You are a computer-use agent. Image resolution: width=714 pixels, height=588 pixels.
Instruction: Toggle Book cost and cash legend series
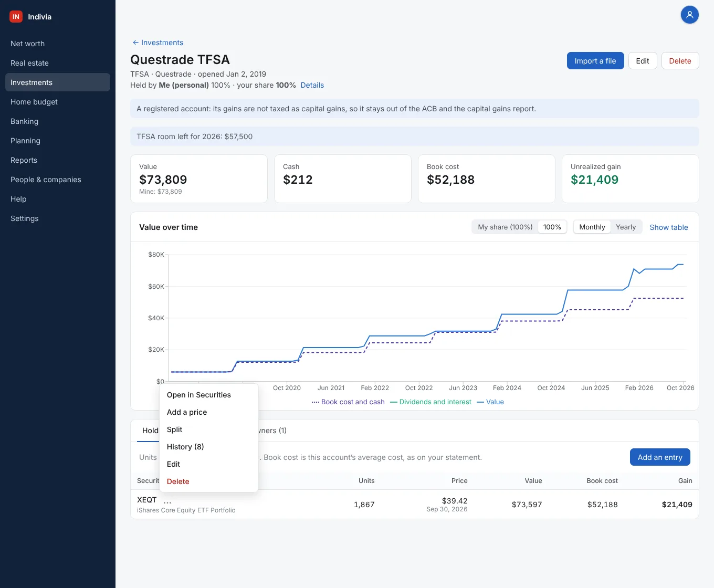pyautogui.click(x=348, y=402)
